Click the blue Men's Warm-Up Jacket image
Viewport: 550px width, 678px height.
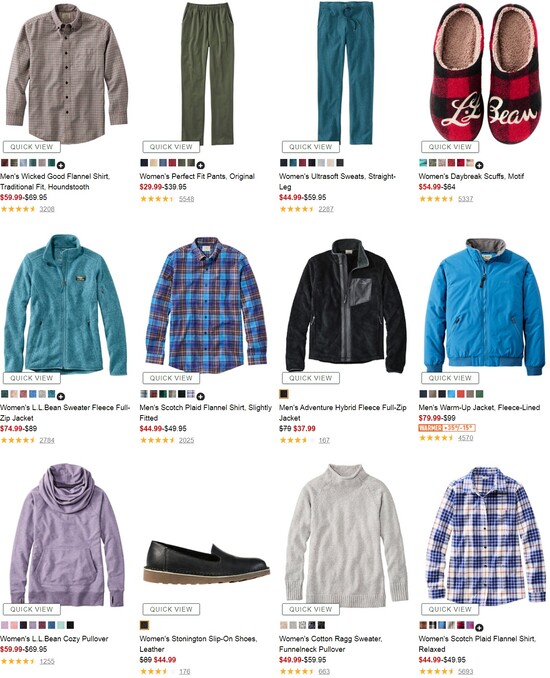pos(483,305)
